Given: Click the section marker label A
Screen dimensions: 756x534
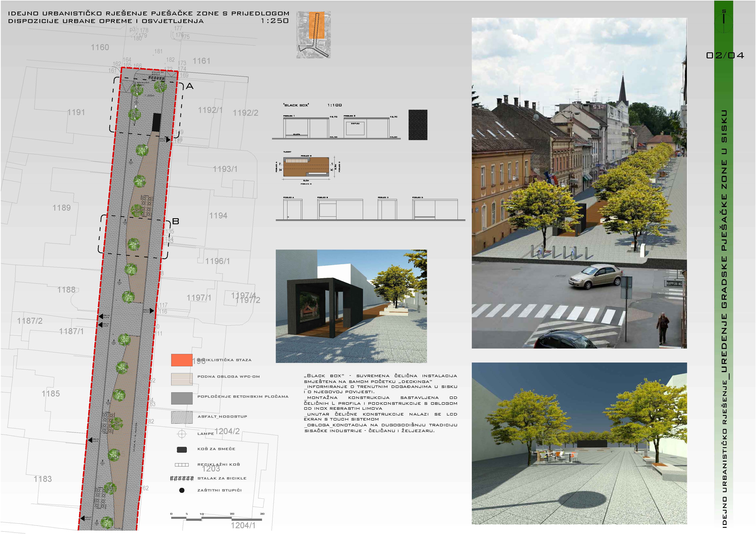Looking at the screenshot, I should click(190, 86).
